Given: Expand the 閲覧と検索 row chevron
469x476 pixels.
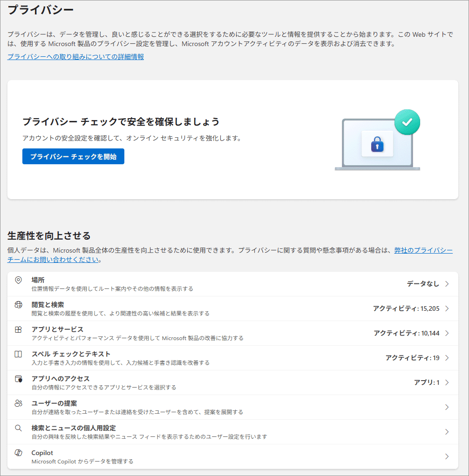Looking at the screenshot, I should 447,308.
